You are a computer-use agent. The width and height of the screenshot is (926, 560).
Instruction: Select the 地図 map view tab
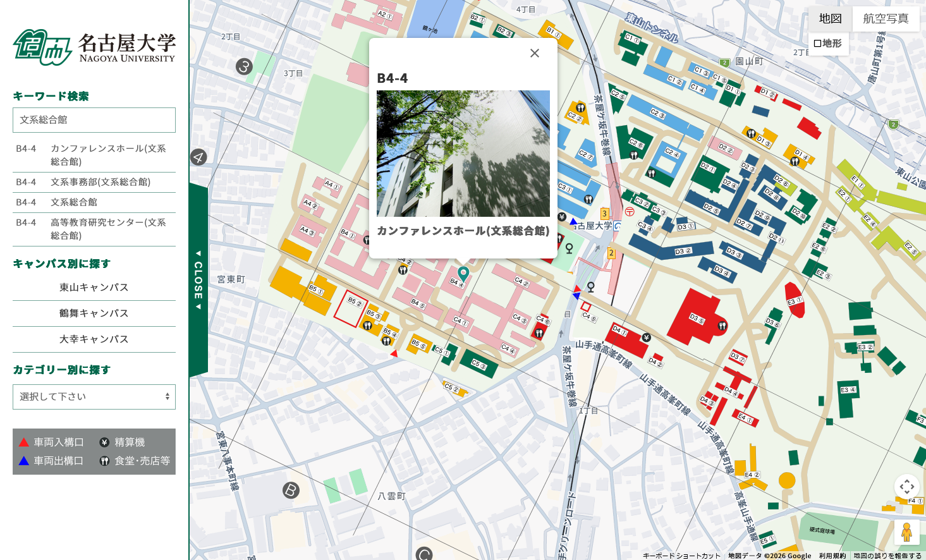[830, 19]
